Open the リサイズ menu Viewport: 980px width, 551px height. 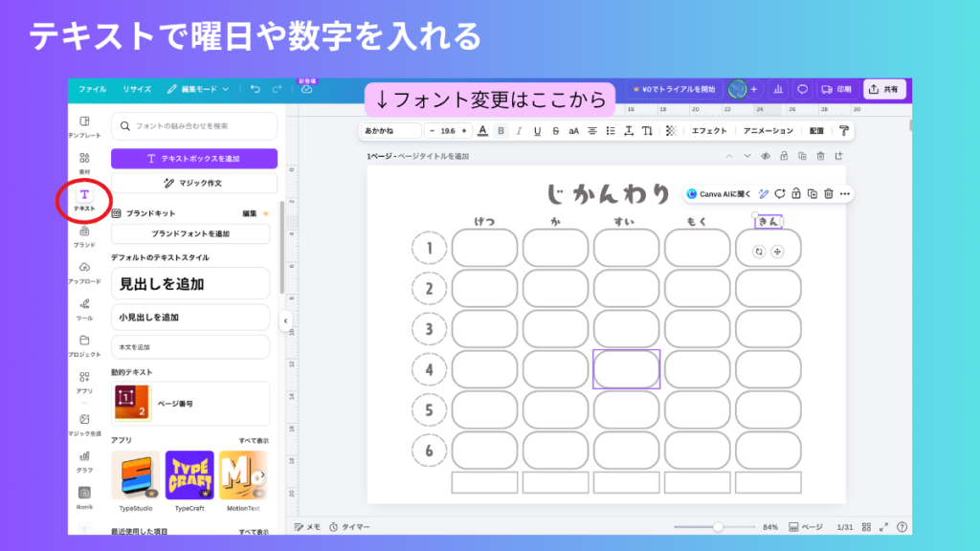pos(139,89)
